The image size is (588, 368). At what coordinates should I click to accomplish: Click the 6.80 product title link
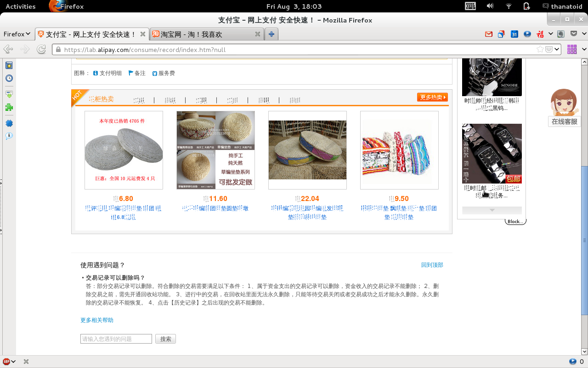124,213
